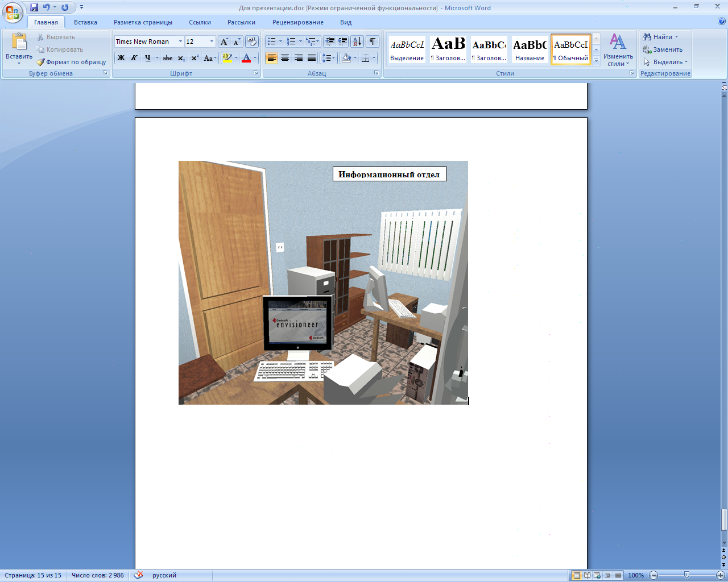Zoom in with the plus button
This screenshot has height=582, width=728.
(x=720, y=575)
